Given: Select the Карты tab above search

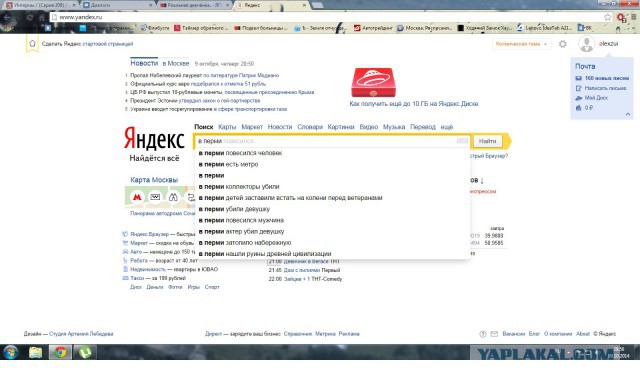Looking at the screenshot, I should [227, 127].
